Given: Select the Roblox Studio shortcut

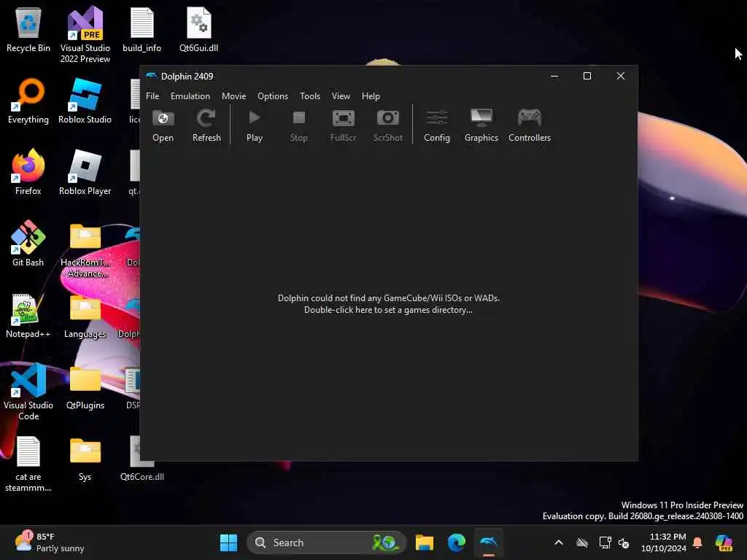Looking at the screenshot, I should pos(85,101).
